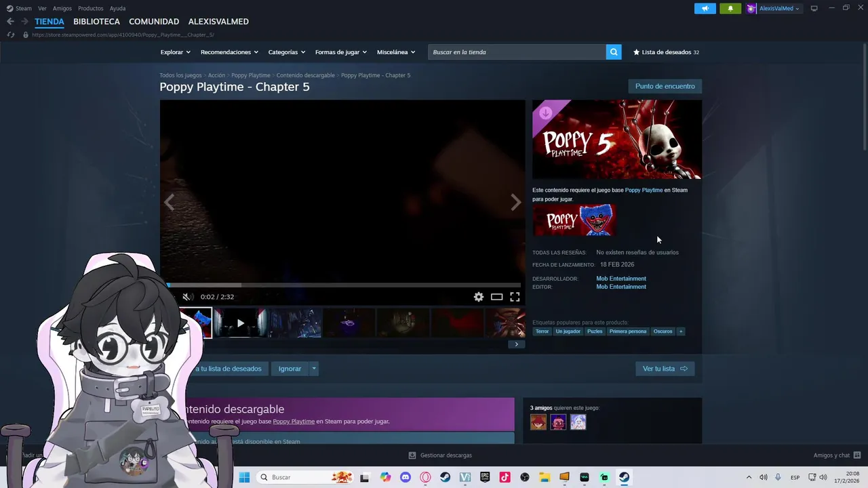Expand the Recomendaciones menu
Screen dimensions: 868x488
[229, 52]
